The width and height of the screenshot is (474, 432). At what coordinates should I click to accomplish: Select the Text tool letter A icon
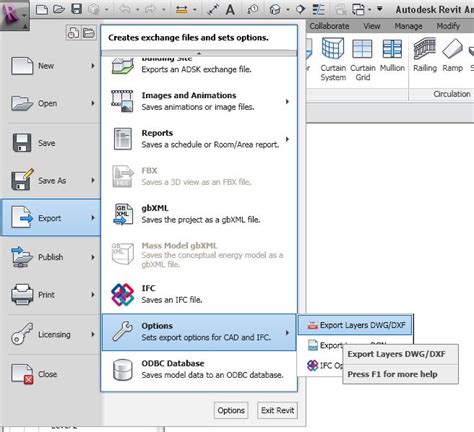point(230,10)
